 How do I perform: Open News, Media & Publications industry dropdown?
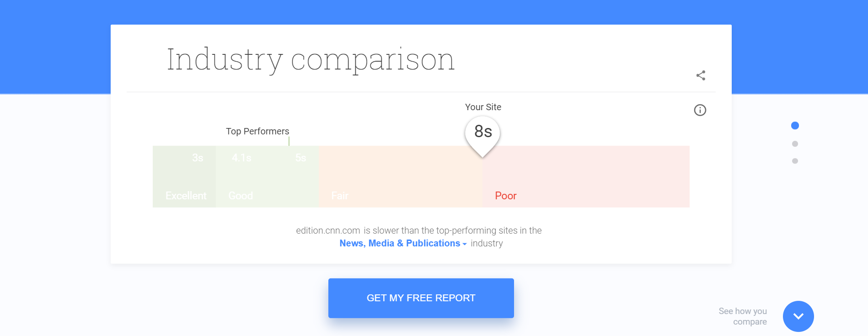point(402,243)
